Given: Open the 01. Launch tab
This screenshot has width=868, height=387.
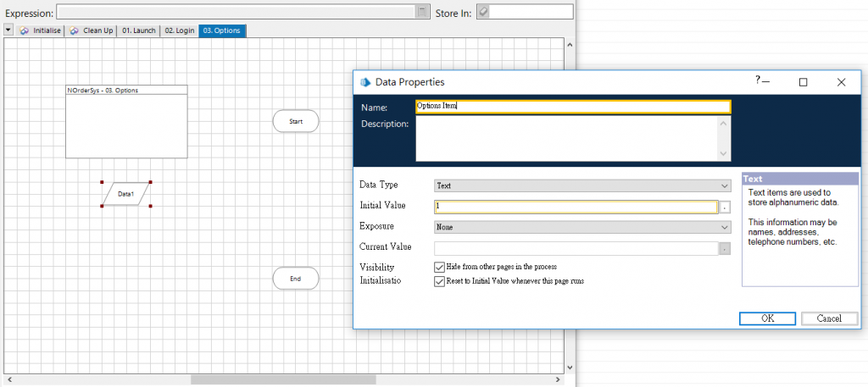Looking at the screenshot, I should coord(138,30).
